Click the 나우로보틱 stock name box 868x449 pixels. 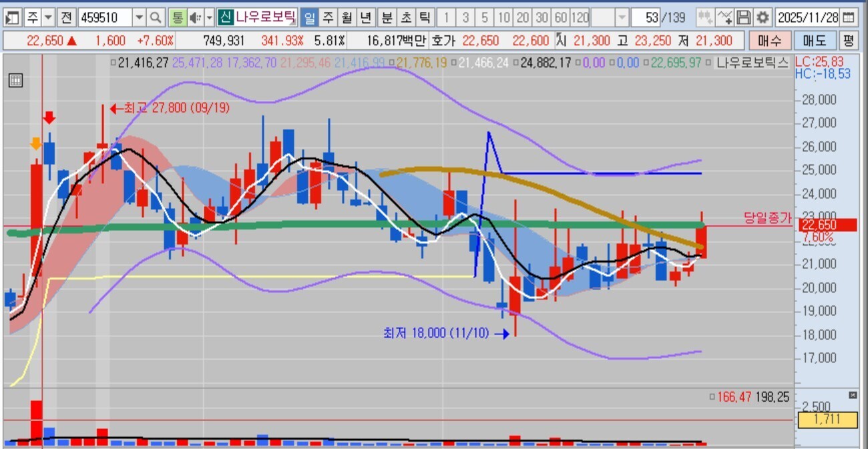point(264,17)
